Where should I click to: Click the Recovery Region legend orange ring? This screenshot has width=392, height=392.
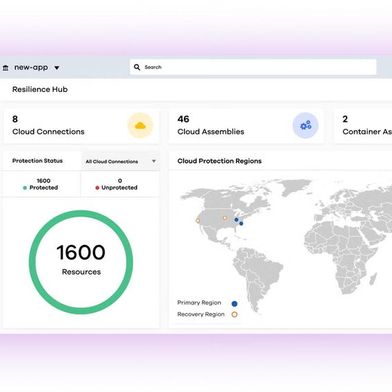[x=234, y=314]
